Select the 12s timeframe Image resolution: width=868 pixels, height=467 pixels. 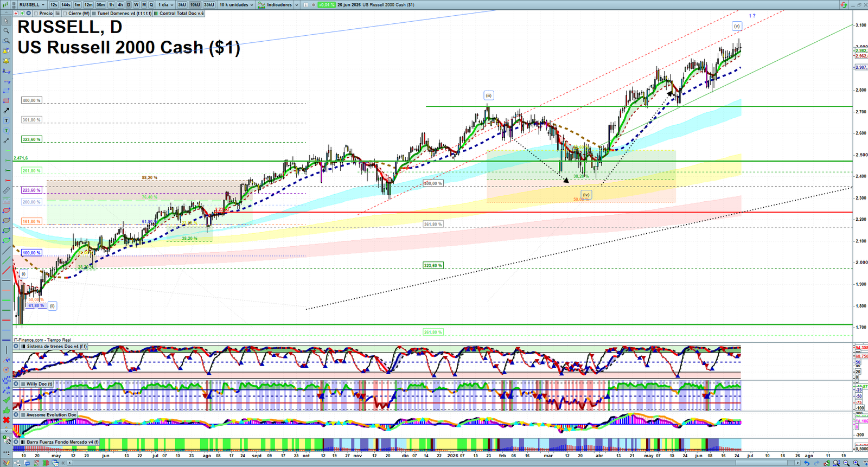tap(54, 4)
